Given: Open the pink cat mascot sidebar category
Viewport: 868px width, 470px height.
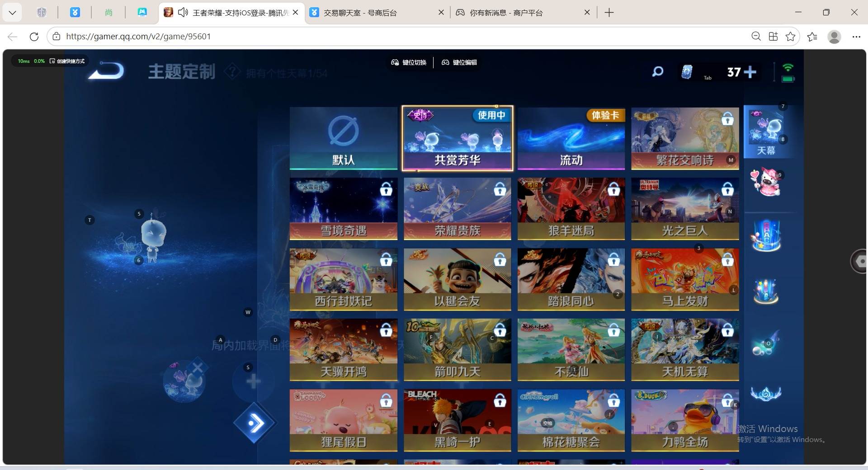Looking at the screenshot, I should coord(766,182).
